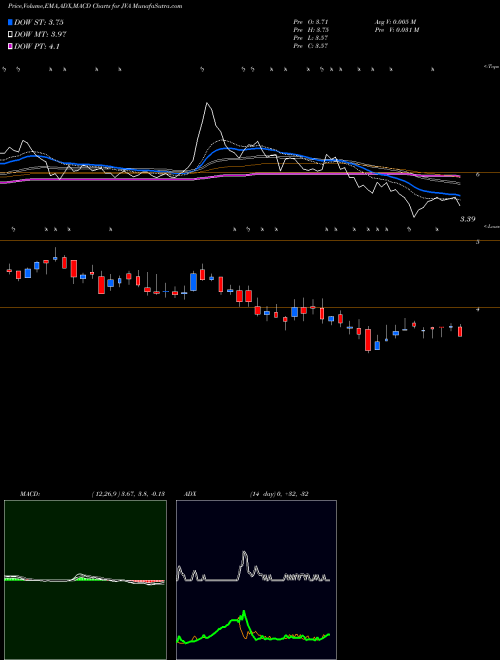Click the axis label 6 beside the EMA chart
The image size is (500, 660).
[478, 175]
